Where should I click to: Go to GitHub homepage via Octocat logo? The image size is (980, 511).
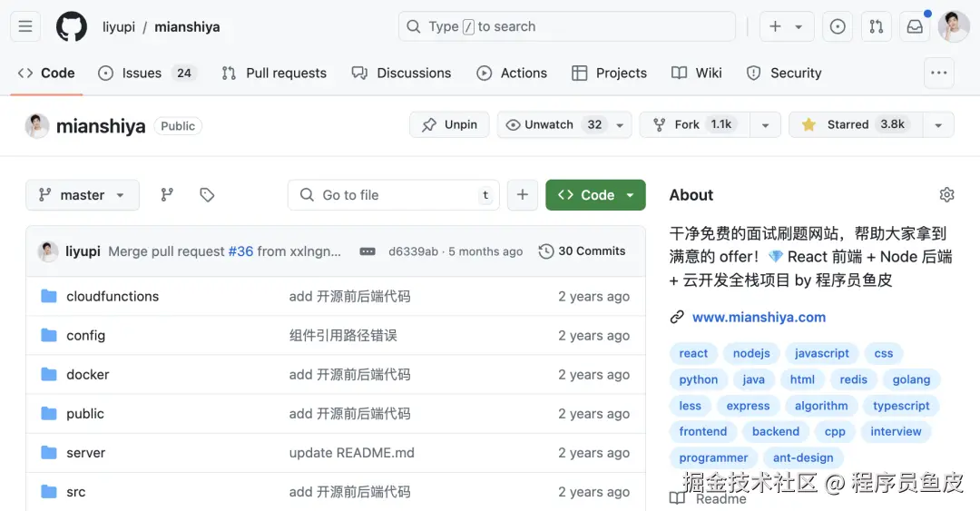[x=72, y=27]
